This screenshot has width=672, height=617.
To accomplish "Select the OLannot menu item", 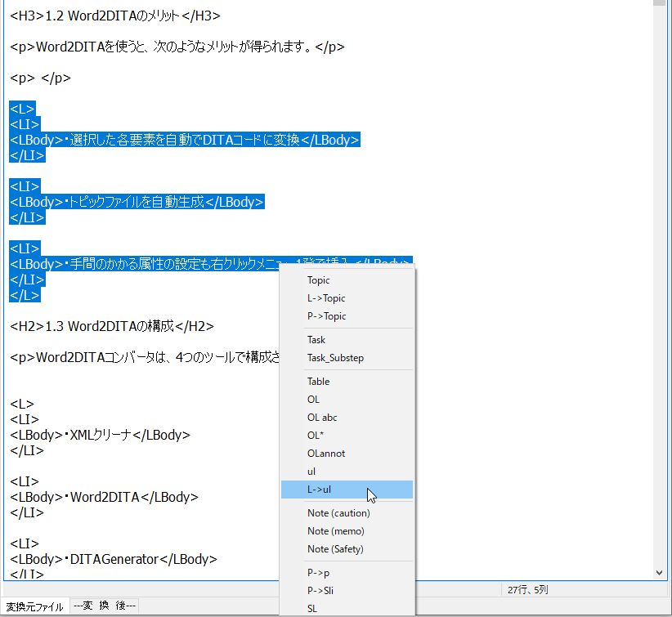I will click(347, 454).
